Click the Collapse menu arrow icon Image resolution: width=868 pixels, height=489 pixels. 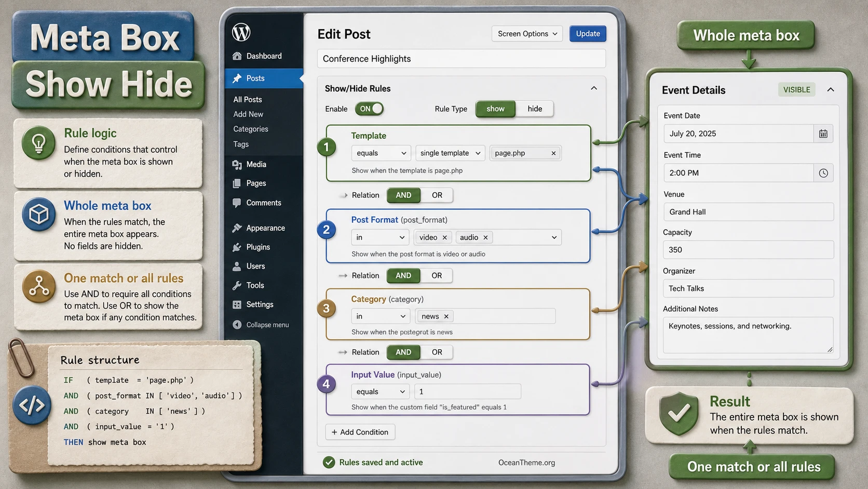[237, 325]
